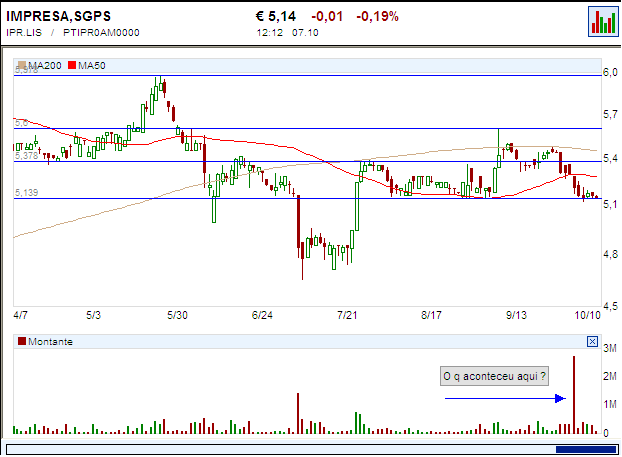Viewport: 622px width, 457px height.
Task: Click the € 5,14 price value
Action: (276, 16)
